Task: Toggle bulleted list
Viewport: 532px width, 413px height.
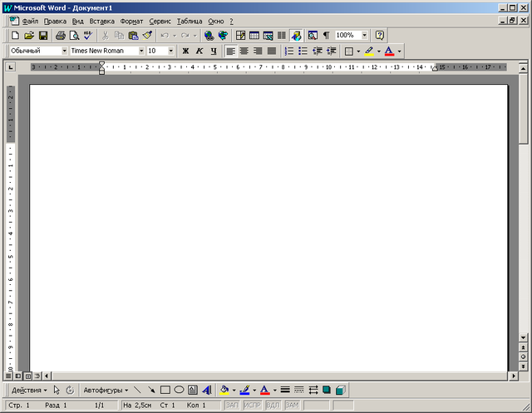Action: click(303, 51)
